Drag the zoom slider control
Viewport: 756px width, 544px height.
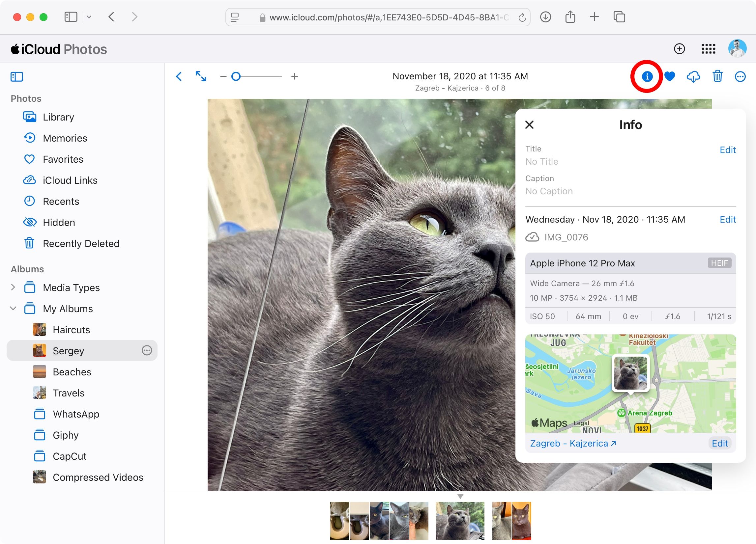click(x=236, y=76)
